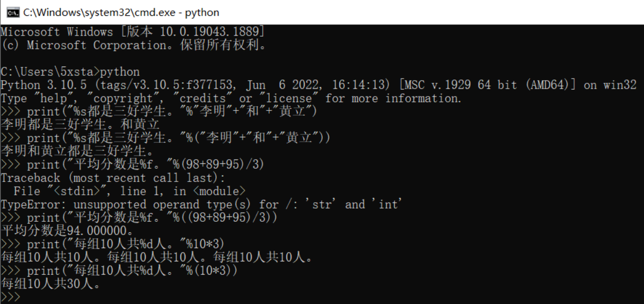The image size is (644, 304).
Task: Click the Microsoft Windows version line
Action: click(133, 32)
